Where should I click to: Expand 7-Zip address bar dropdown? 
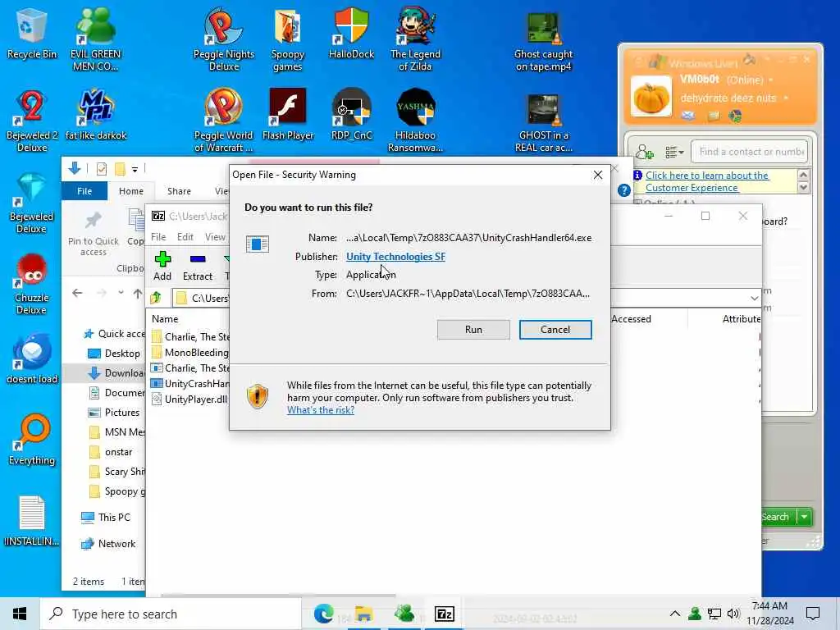pyautogui.click(x=754, y=298)
